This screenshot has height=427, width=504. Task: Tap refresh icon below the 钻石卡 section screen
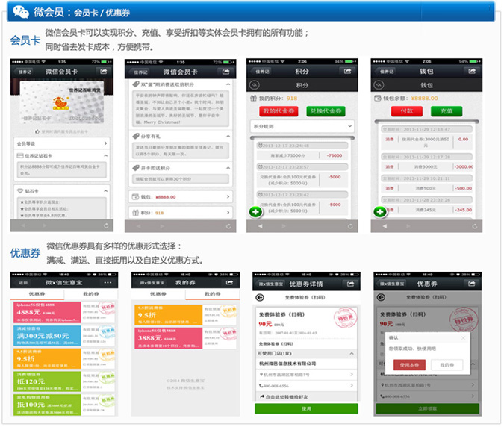pyautogui.click(x=106, y=226)
